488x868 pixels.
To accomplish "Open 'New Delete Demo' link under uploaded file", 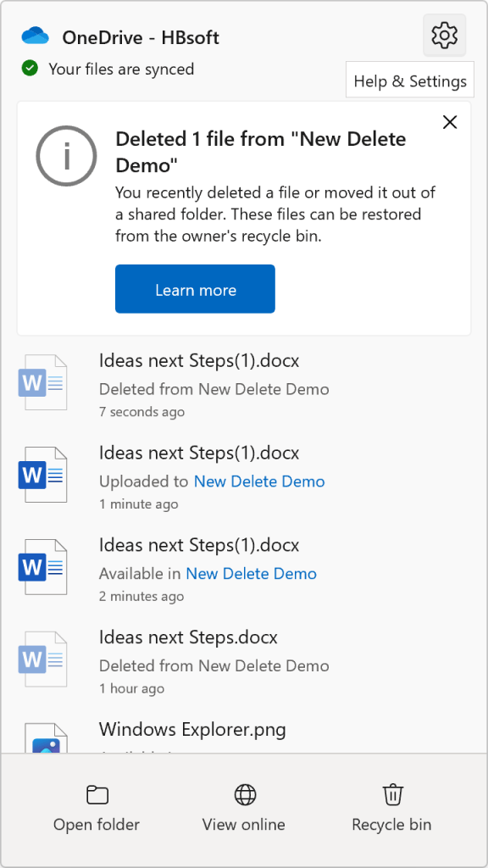I will pyautogui.click(x=259, y=481).
